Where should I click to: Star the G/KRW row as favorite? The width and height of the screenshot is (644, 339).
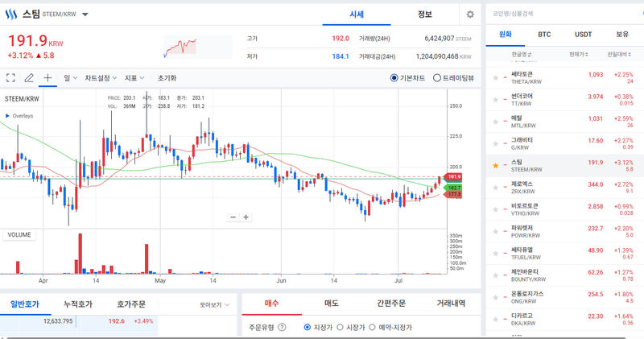click(x=496, y=144)
